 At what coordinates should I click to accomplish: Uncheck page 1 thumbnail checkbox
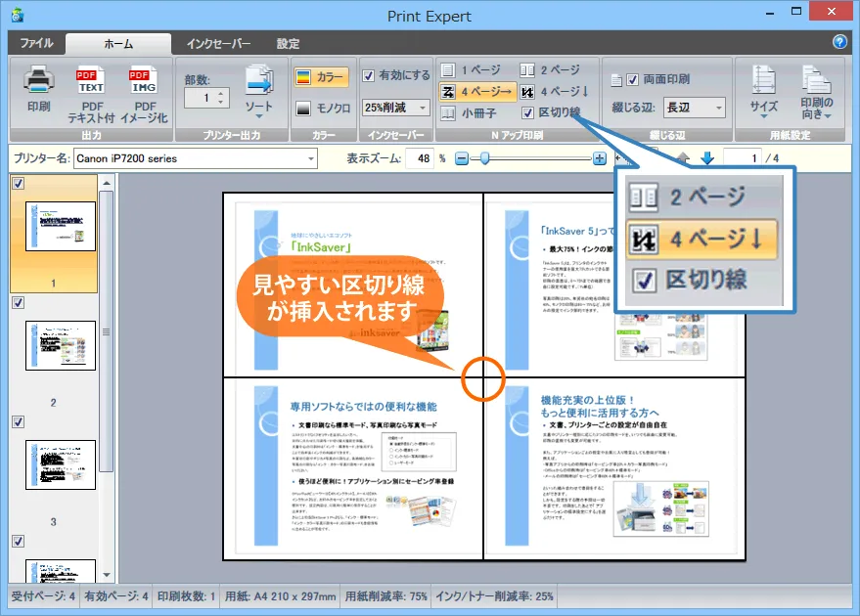coord(18,183)
